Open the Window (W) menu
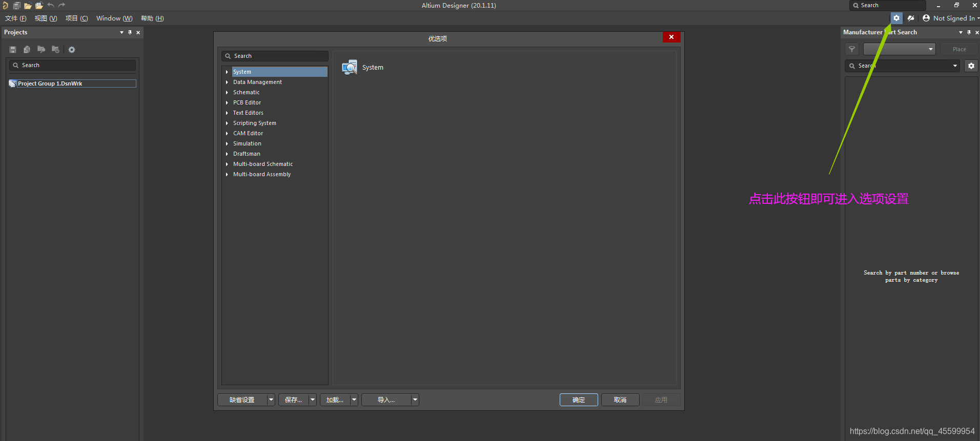 [114, 18]
